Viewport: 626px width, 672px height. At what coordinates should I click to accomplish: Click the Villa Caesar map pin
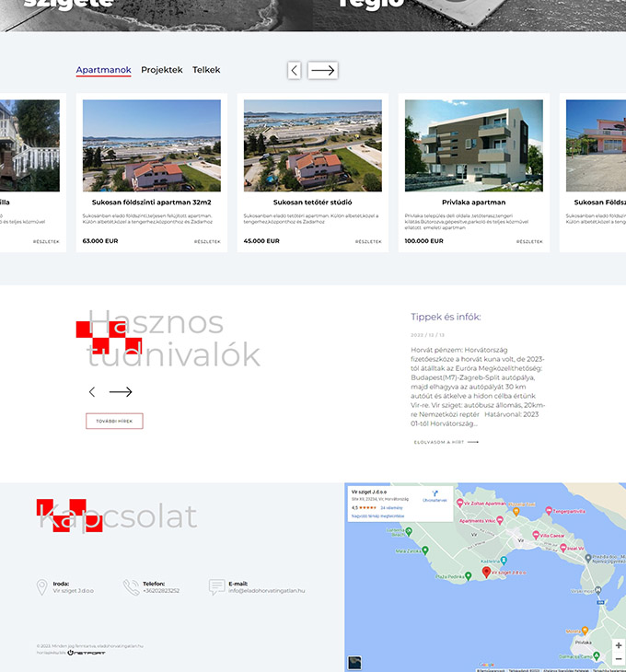point(536,535)
